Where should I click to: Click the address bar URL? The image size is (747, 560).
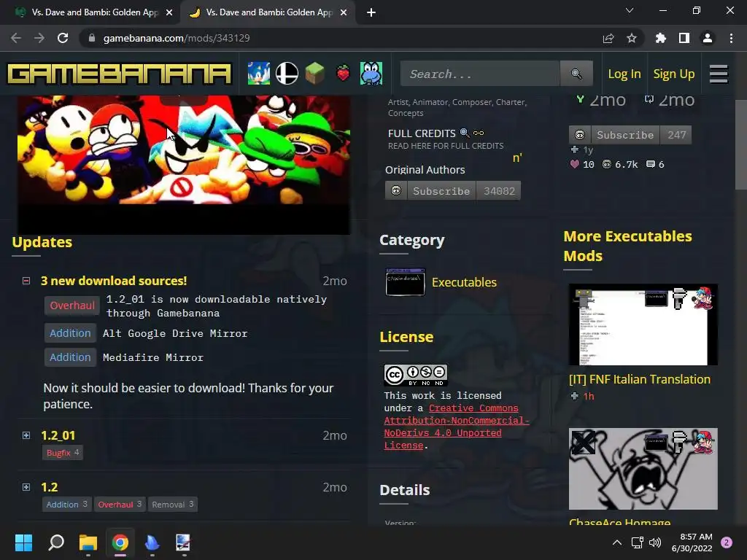pyautogui.click(x=177, y=38)
